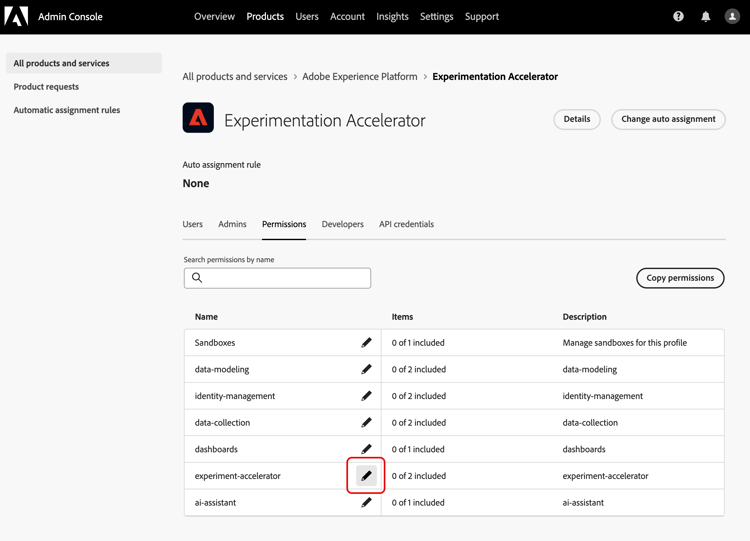This screenshot has width=750, height=541.
Task: Open the API credentials tab
Action: point(406,224)
